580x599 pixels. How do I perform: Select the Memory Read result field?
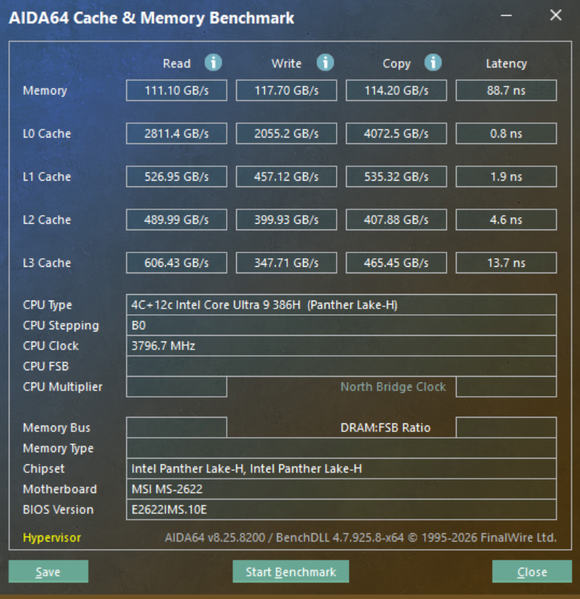click(177, 91)
